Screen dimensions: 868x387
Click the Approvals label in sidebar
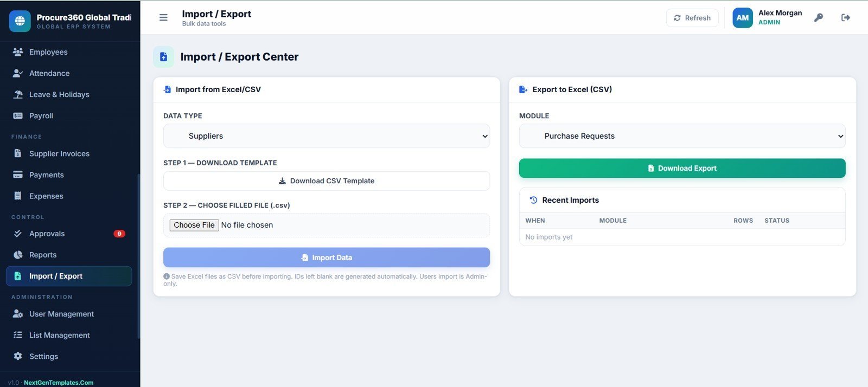tap(47, 234)
